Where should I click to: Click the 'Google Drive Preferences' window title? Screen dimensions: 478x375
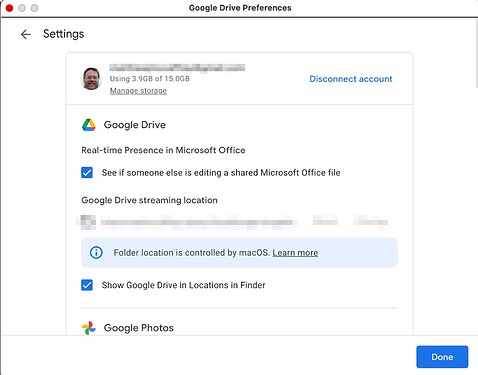[x=240, y=8]
